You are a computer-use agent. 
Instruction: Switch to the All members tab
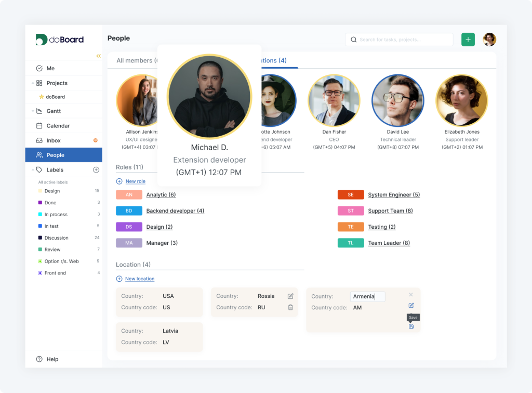(136, 61)
